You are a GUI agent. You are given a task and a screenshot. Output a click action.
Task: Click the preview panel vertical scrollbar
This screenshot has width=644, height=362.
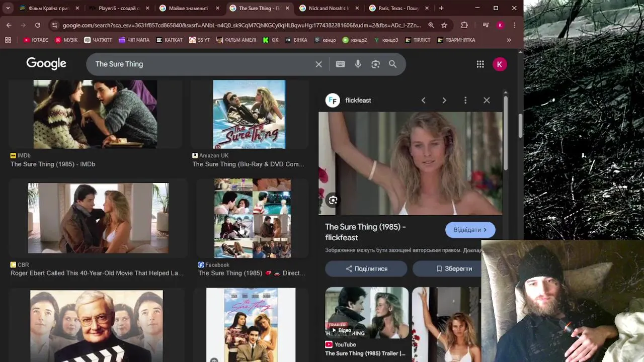[x=505, y=133]
